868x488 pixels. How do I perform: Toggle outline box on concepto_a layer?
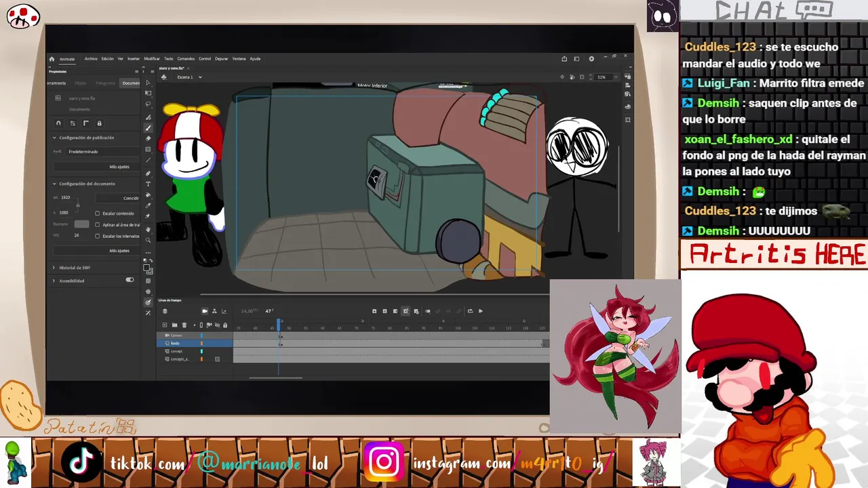[x=217, y=359]
